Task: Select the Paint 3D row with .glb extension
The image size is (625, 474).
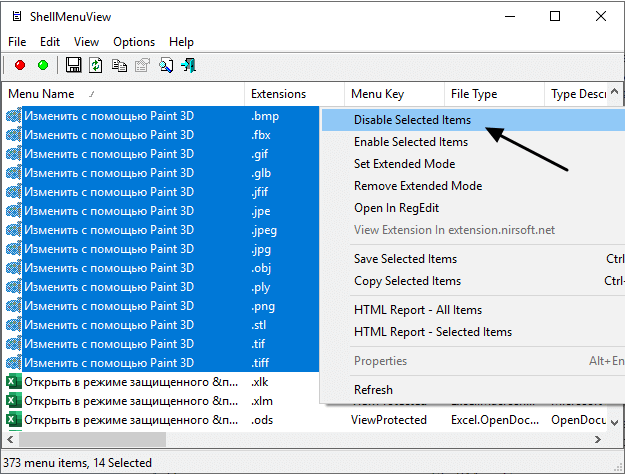Action: coord(163,173)
